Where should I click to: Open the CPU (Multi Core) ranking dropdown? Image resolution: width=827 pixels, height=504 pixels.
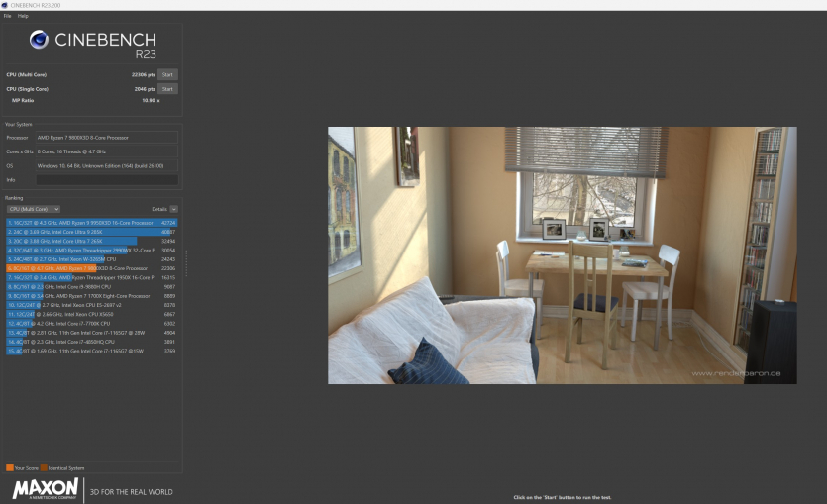[34, 209]
